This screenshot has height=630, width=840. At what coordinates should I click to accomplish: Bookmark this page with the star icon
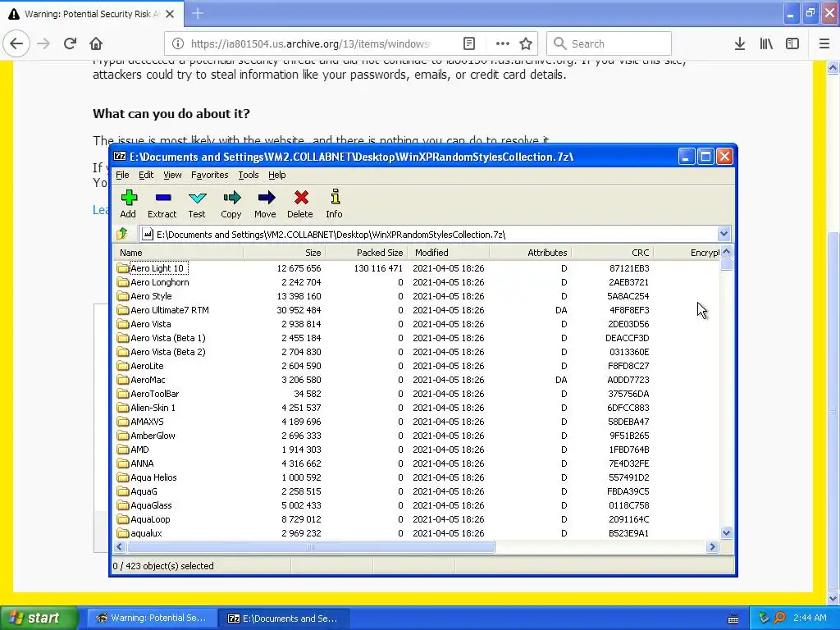pos(526,43)
